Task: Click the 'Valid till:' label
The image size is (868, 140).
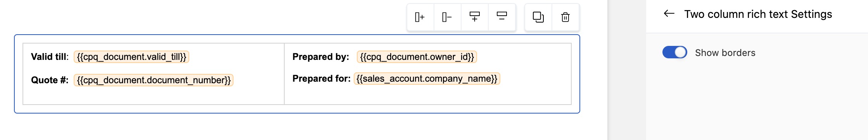Action: click(x=50, y=57)
